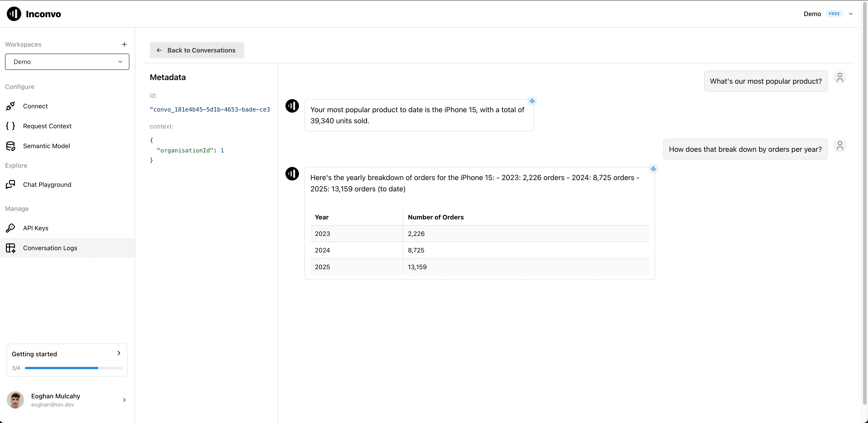
Task: Add a new workspace with plus icon
Action: (124, 45)
